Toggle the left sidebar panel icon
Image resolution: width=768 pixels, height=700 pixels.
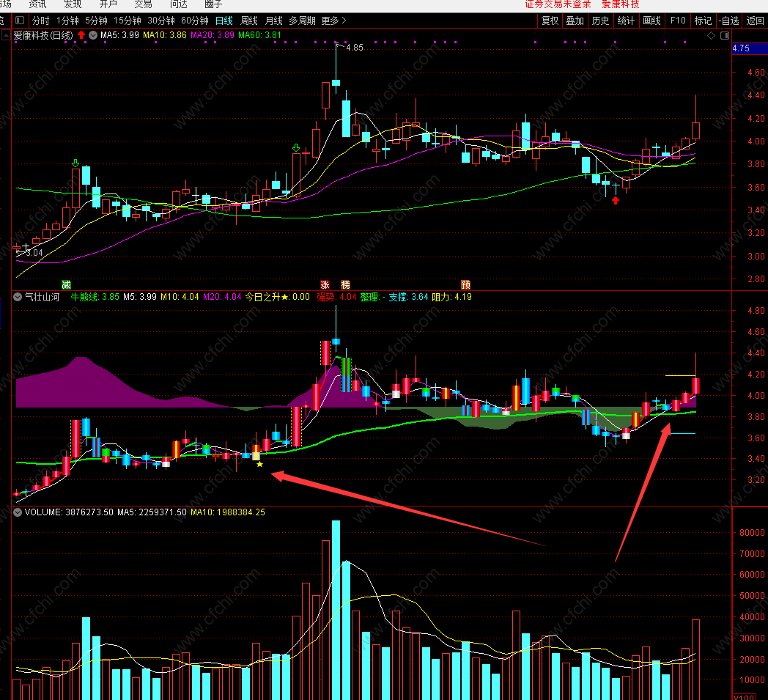click(x=20, y=21)
